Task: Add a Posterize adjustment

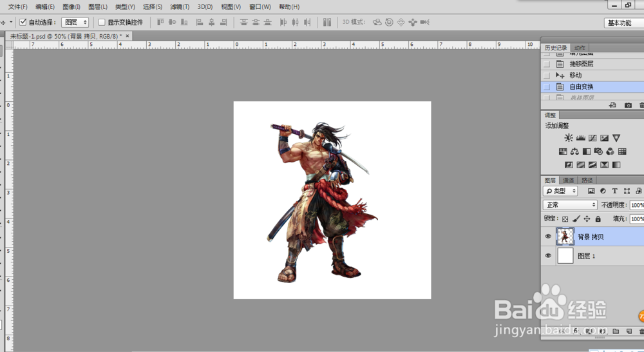Action: coord(580,165)
